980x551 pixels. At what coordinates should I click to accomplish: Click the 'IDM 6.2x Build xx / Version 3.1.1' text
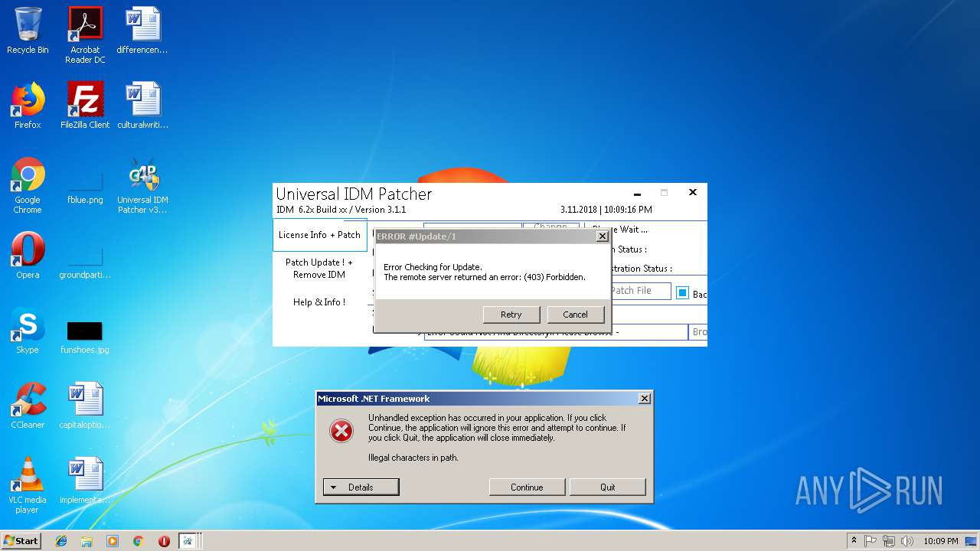(x=341, y=210)
